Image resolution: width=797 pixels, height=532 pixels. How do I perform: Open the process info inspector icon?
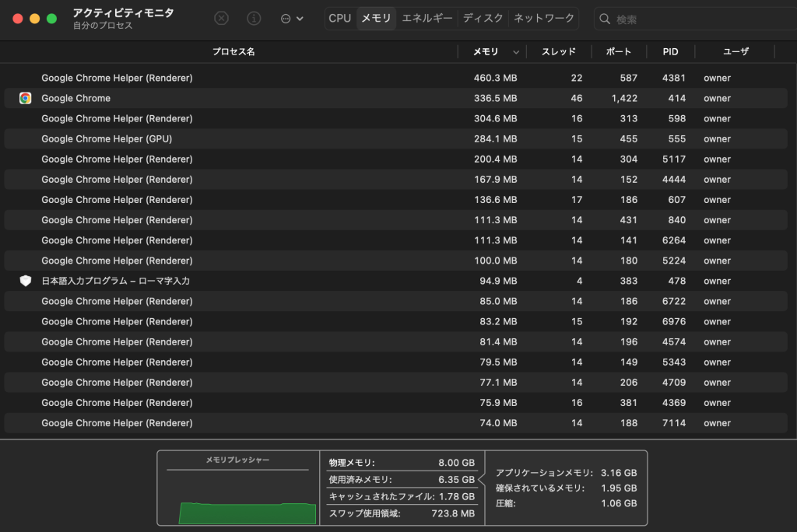(254, 19)
